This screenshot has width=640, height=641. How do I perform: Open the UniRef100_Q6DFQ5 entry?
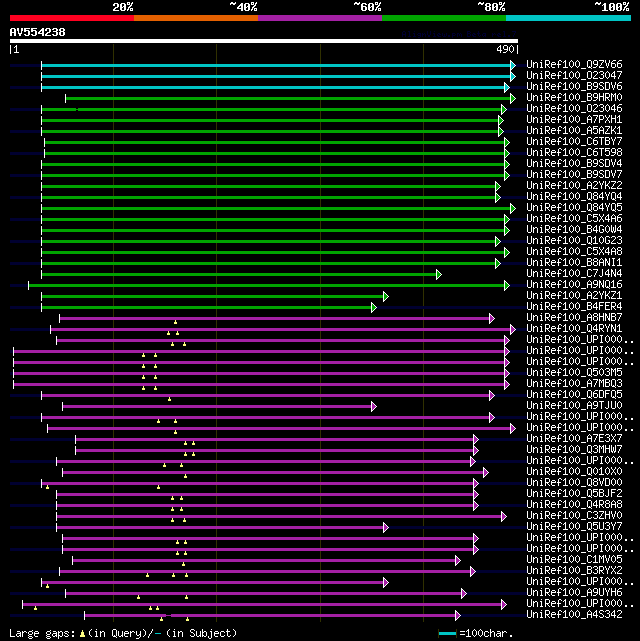pyautogui.click(x=574, y=394)
